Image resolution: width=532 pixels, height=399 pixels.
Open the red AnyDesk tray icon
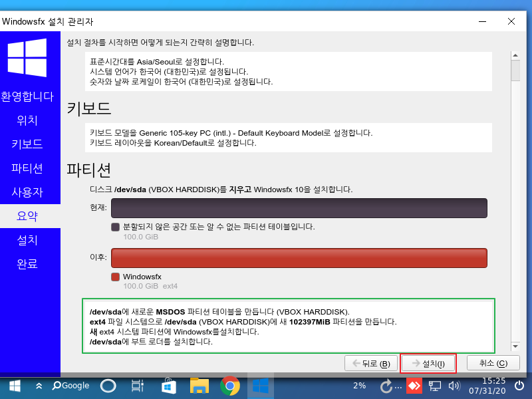tap(414, 386)
